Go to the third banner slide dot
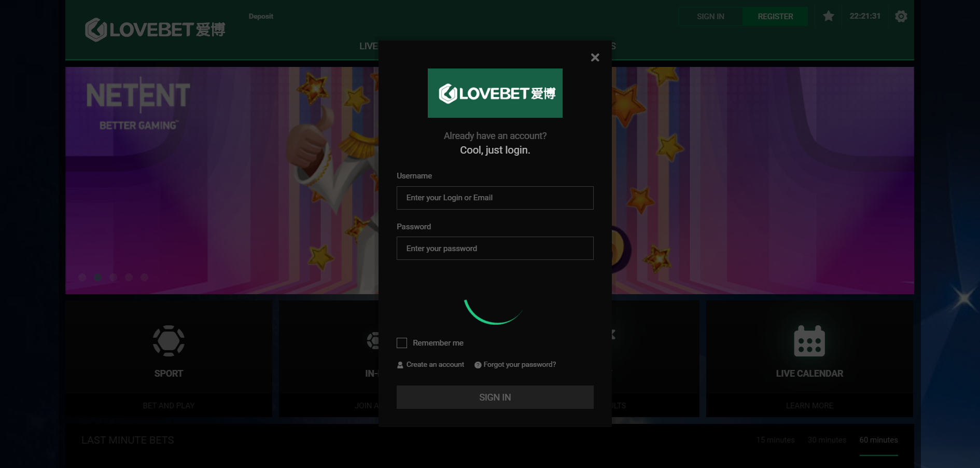Screen dimensions: 980x468 113,277
